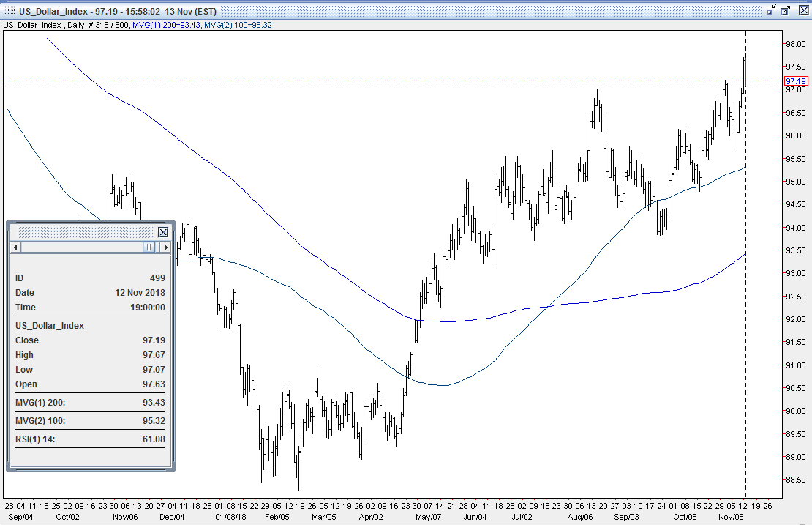Click the 01/08/18 date axis label

(x=231, y=517)
